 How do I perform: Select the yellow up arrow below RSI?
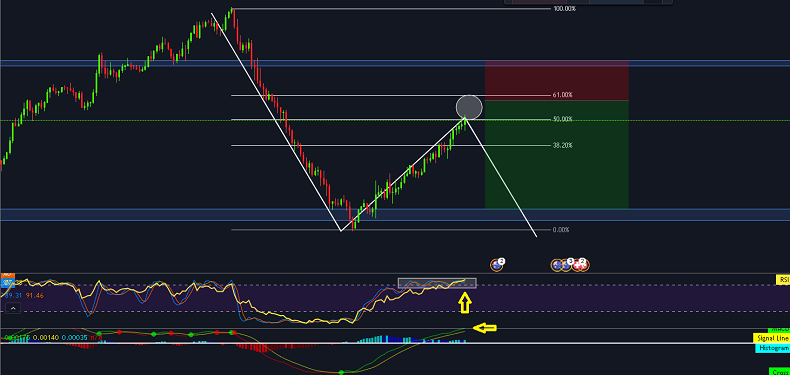[x=465, y=303]
